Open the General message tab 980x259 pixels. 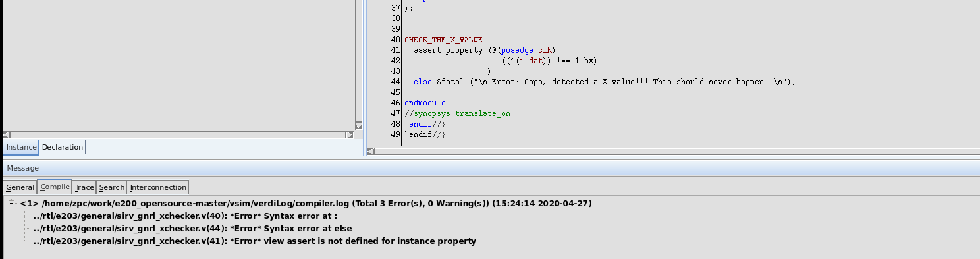click(20, 187)
